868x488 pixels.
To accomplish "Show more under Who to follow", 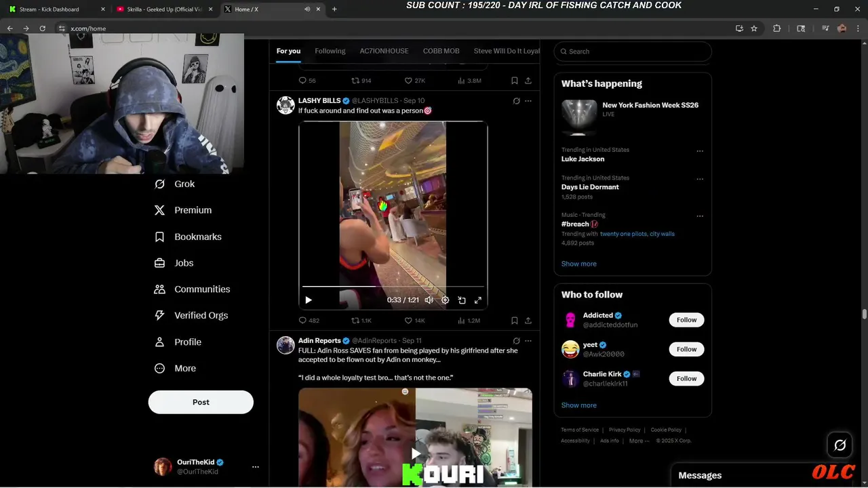I will pyautogui.click(x=579, y=405).
